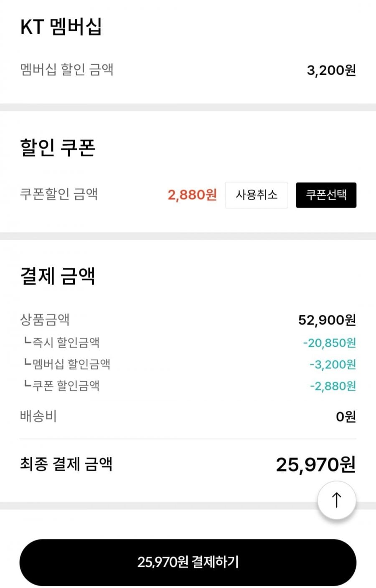
Task: Tap the scroll-to-top arrow button
Action: click(336, 500)
